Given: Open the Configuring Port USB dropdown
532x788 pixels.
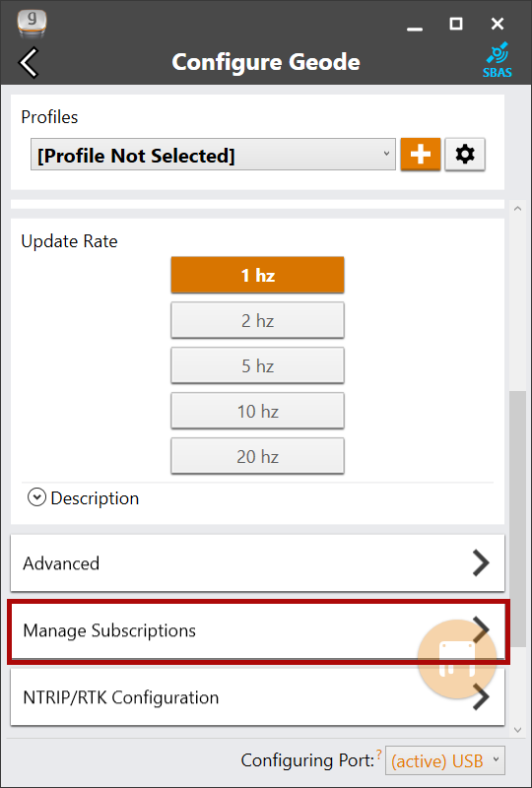Looking at the screenshot, I should coord(445,760).
